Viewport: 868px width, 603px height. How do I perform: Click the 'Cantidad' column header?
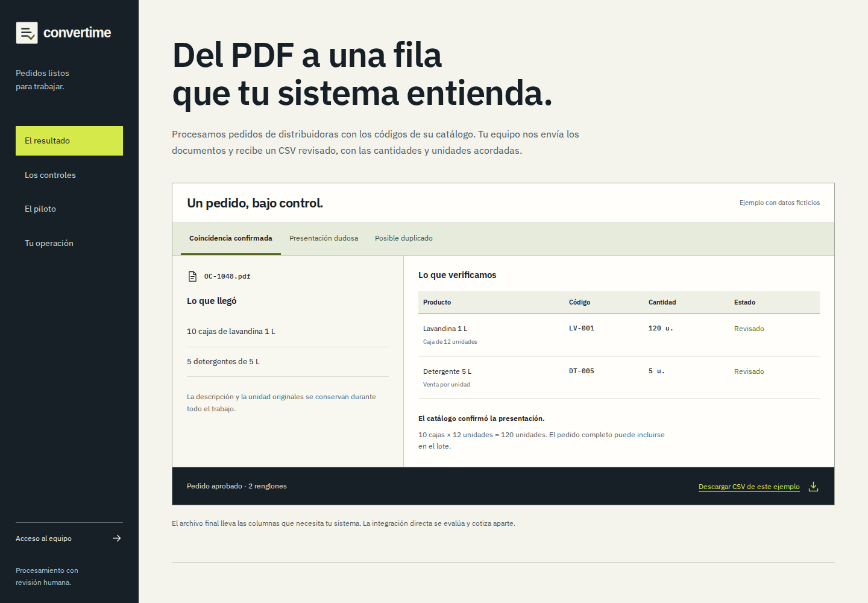[662, 303]
